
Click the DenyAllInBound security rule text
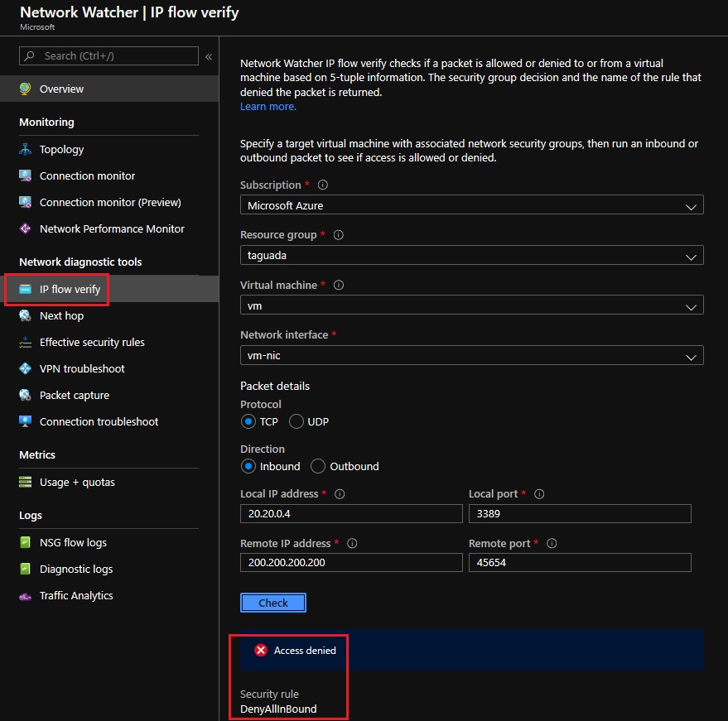278,709
